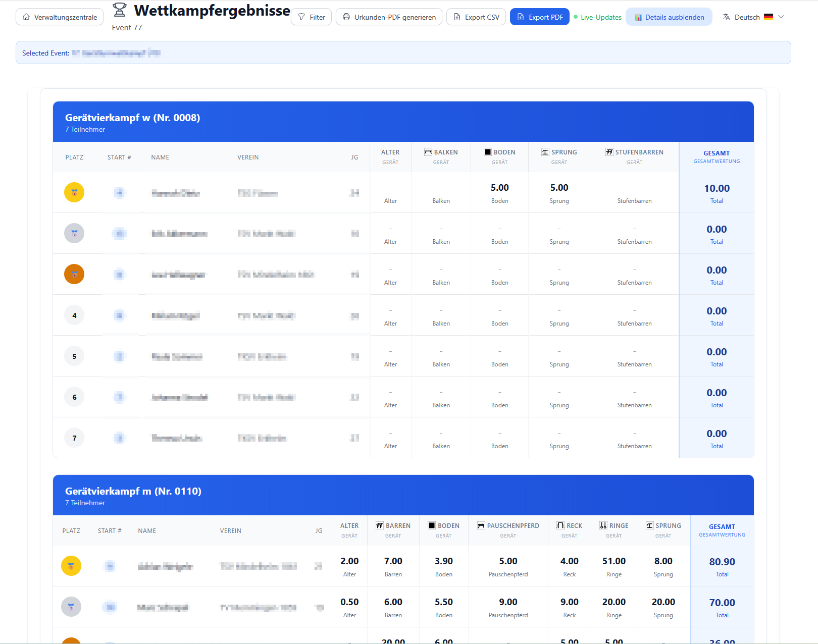Click the Sprung icon in men's table header

pos(649,525)
